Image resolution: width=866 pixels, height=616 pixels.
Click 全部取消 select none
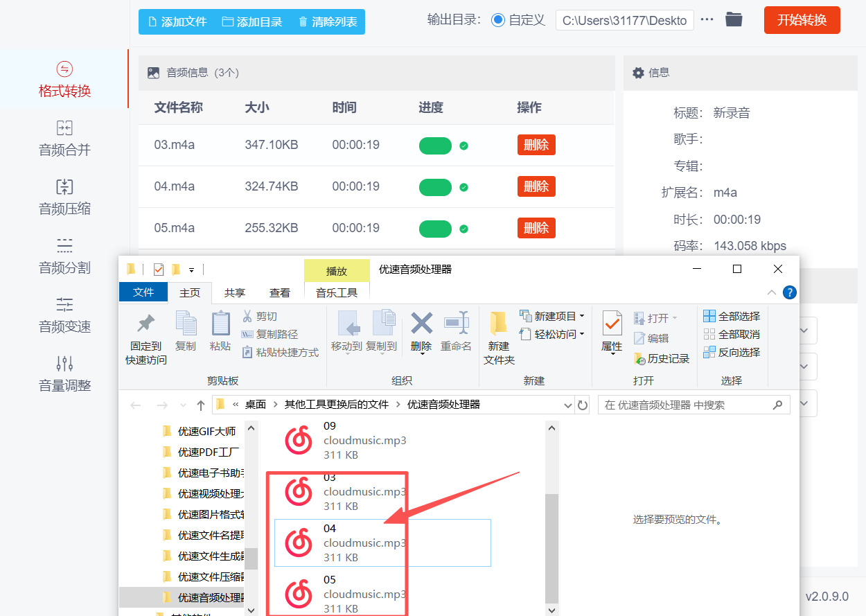coord(732,334)
